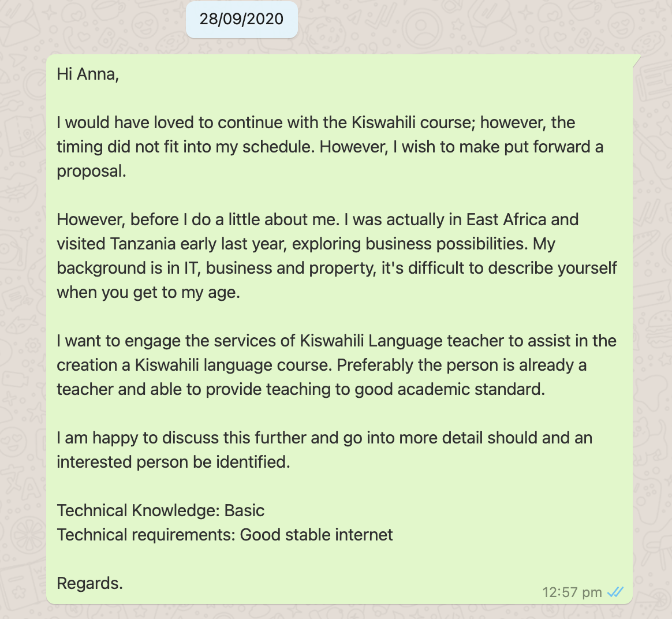Click 'when you get to my age.' line
This screenshot has height=619, width=672.
point(148,292)
